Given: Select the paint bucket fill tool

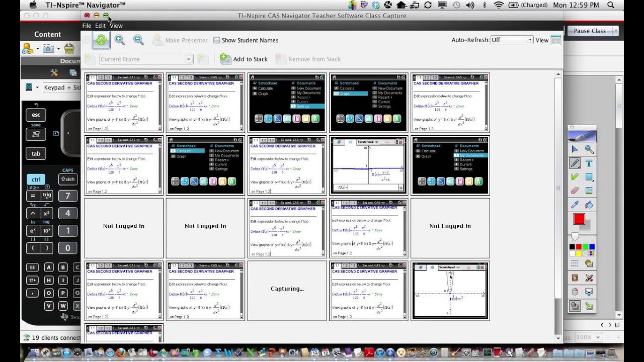Looking at the screenshot, I should tap(589, 205).
